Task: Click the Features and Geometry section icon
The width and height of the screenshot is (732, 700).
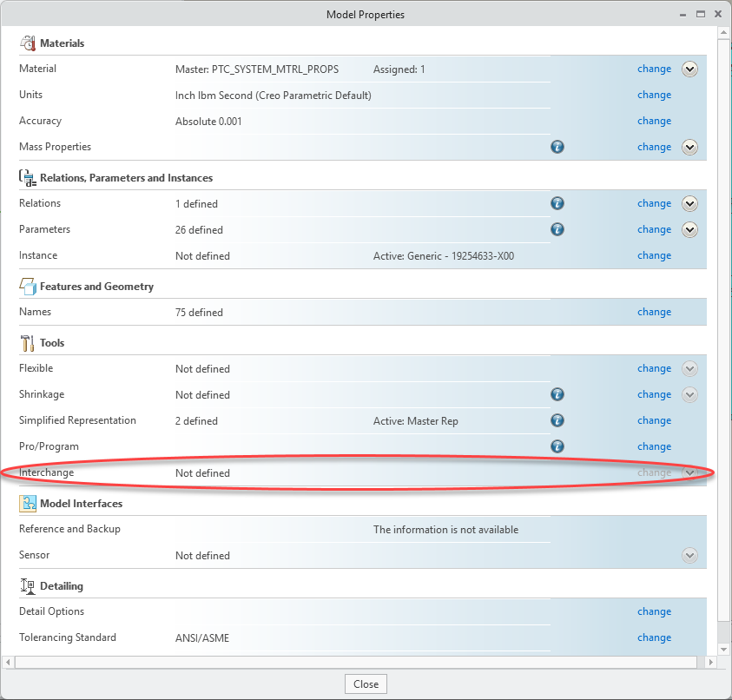Action: pos(29,286)
